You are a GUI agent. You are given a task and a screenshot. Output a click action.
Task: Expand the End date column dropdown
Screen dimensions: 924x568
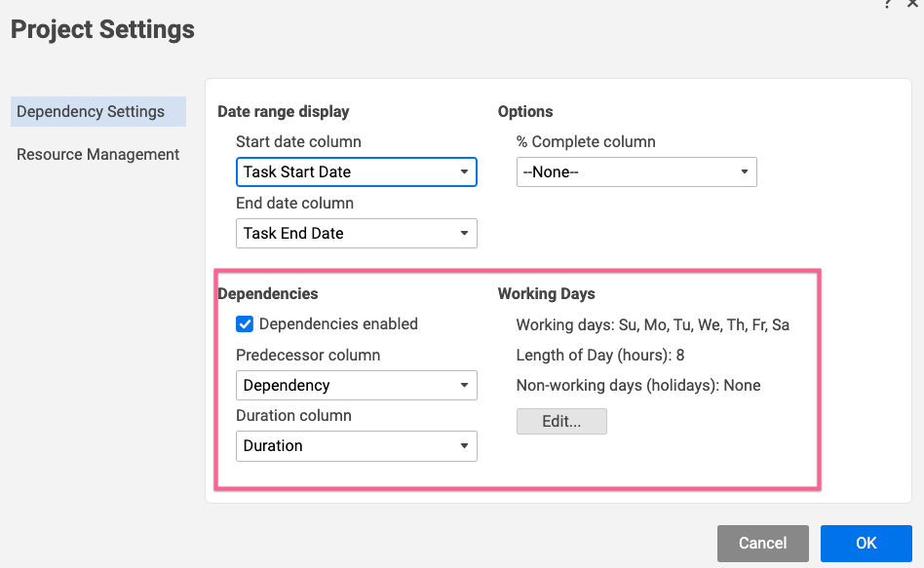coord(356,234)
